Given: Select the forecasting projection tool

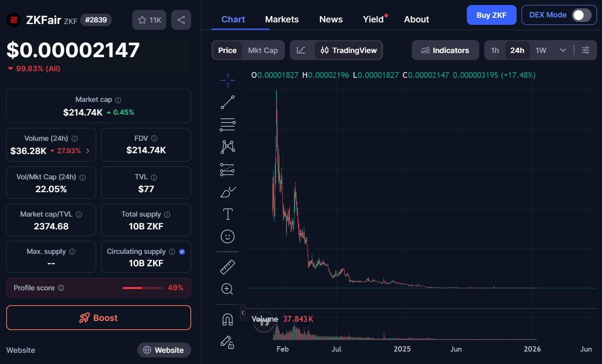Looking at the screenshot, I should (228, 169).
